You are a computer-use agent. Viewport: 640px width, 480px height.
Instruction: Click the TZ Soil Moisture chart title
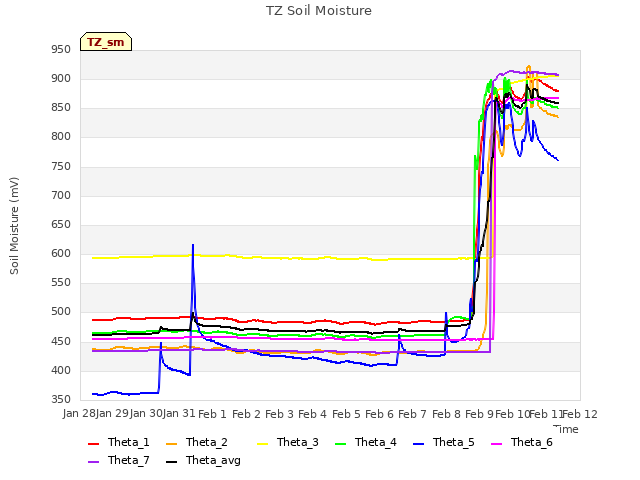(x=319, y=11)
